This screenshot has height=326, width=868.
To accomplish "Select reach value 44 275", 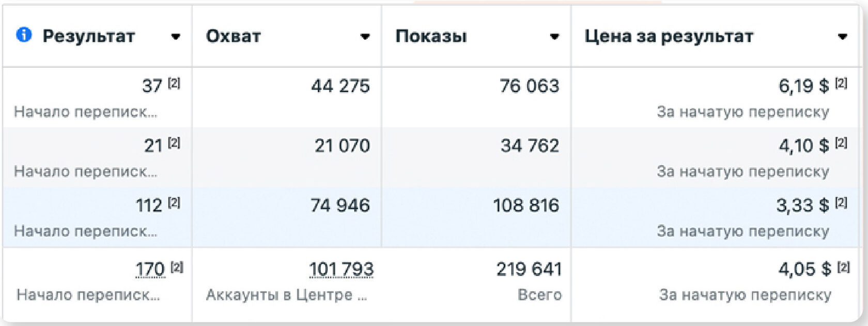I will [340, 86].
